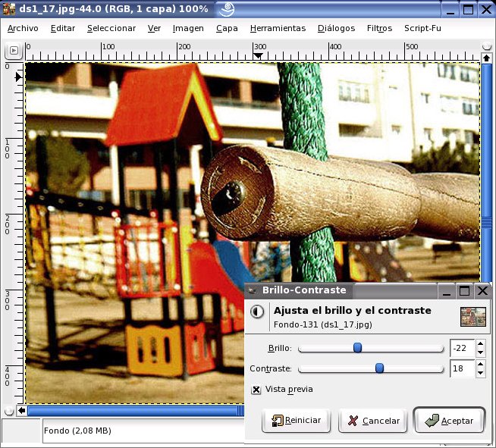Click the status bar text Fondo (2,08 MB)
Image resolution: width=496 pixels, height=448 pixels.
pyautogui.click(x=77, y=431)
